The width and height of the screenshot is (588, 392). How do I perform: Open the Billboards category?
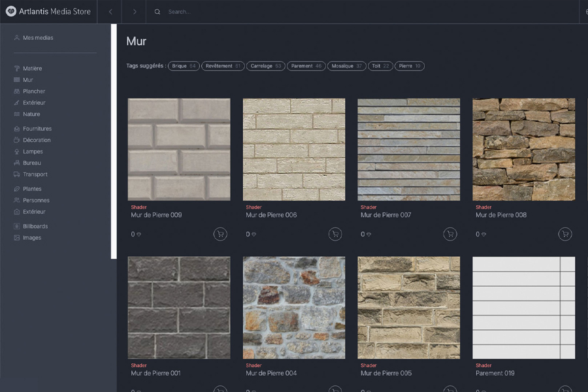coord(35,227)
